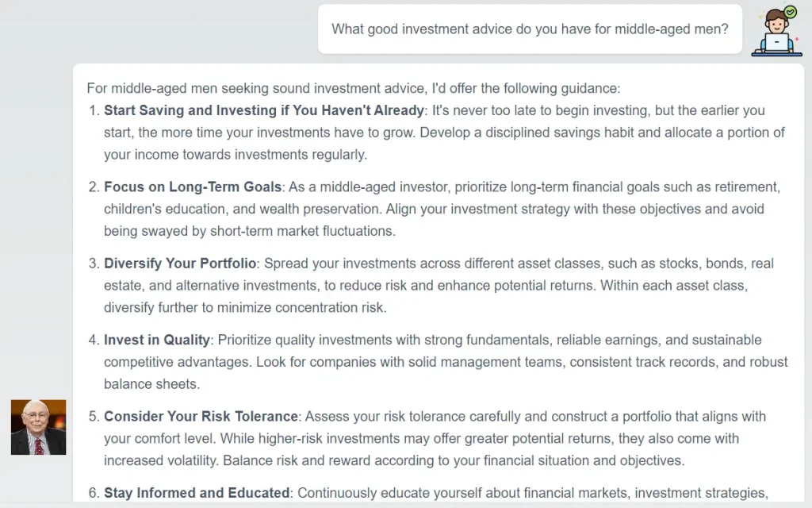Select the "Diversify Your Portfolio" heading
This screenshot has height=508, width=812.
point(180,264)
